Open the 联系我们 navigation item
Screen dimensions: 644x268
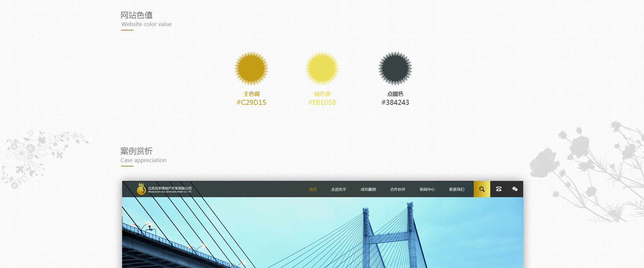(x=457, y=190)
